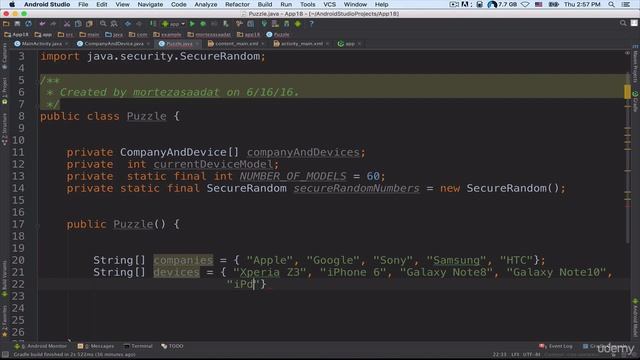Click the secureRandomNumbers field name

click(357, 188)
